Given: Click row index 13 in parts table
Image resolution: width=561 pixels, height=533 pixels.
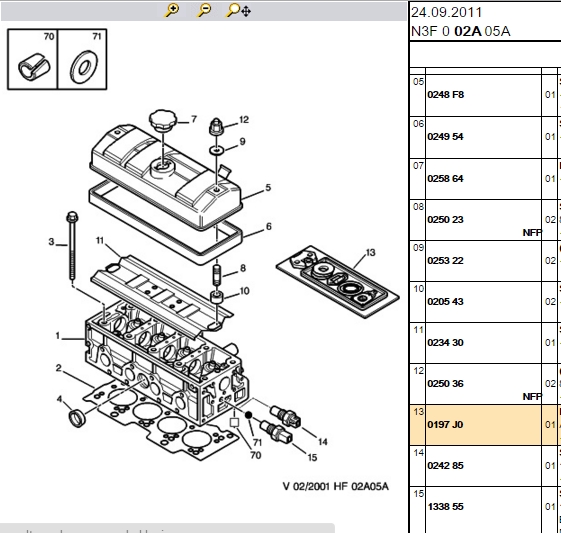Looking at the screenshot, I should (418, 412).
